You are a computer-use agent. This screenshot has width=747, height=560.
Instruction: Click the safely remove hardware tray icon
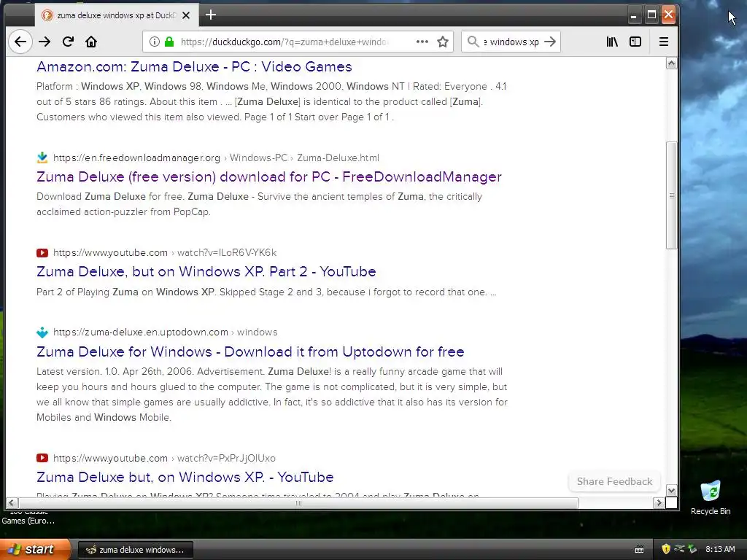coord(692,549)
